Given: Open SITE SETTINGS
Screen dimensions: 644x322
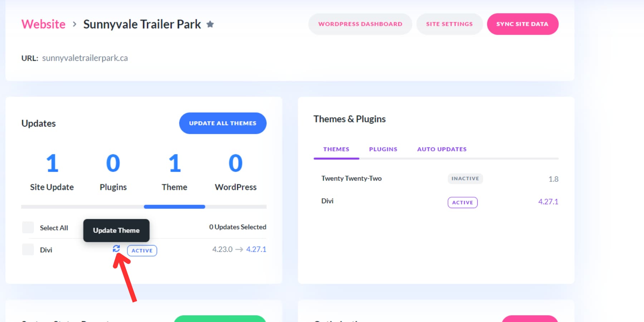Looking at the screenshot, I should 449,24.
